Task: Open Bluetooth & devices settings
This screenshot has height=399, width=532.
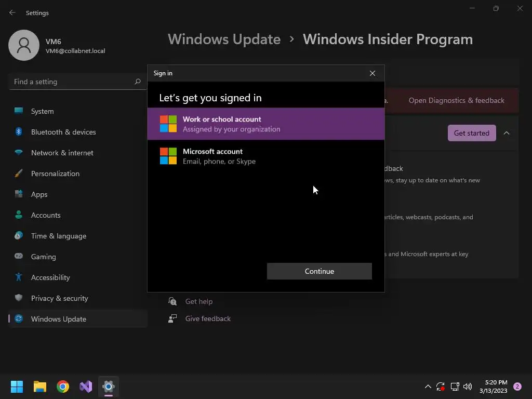Action: 78,132
